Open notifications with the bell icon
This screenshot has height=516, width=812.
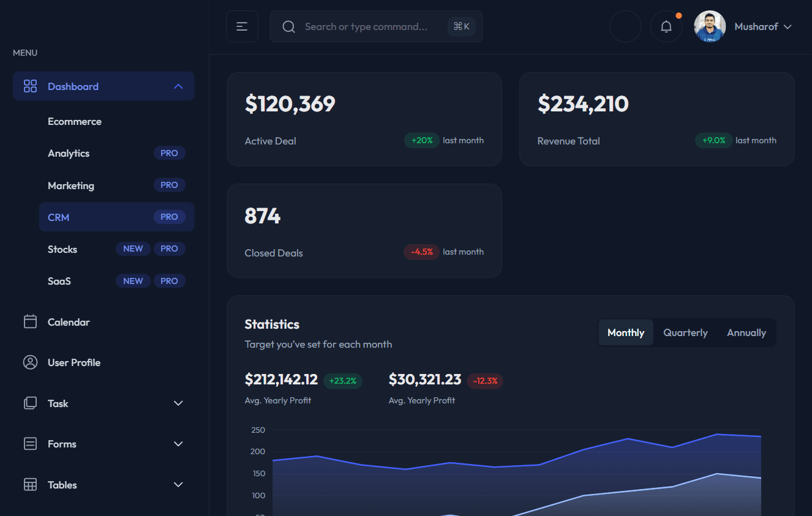666,26
